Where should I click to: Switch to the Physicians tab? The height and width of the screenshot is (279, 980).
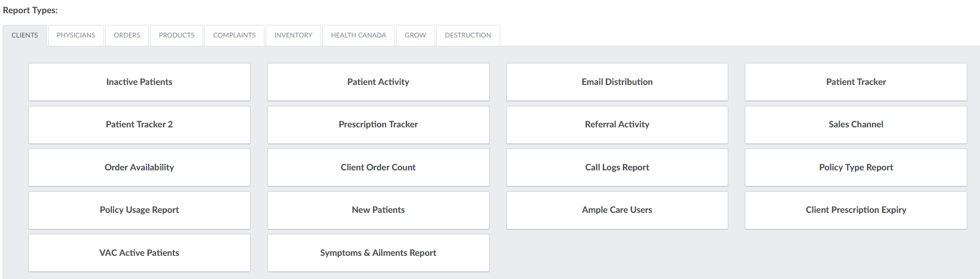(x=76, y=35)
